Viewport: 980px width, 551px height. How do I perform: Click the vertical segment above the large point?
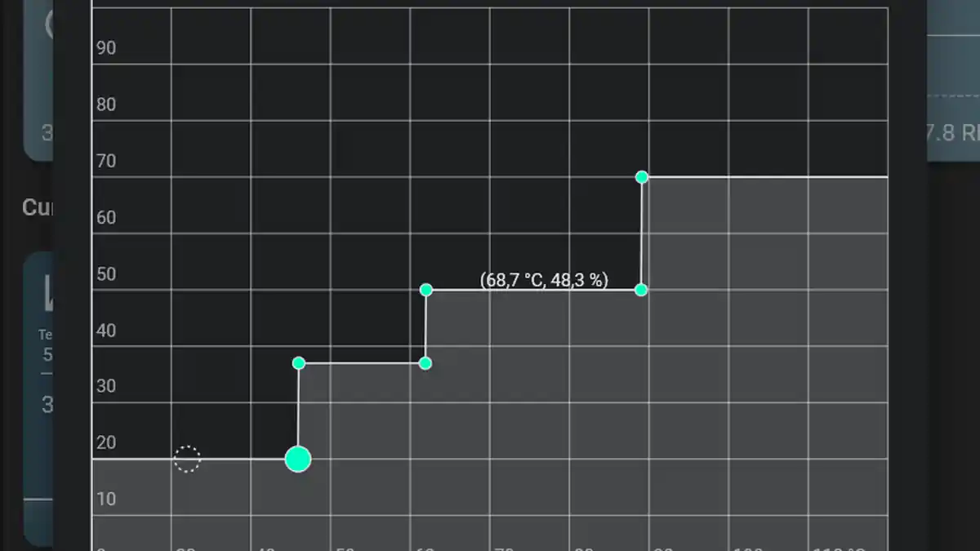tap(299, 407)
